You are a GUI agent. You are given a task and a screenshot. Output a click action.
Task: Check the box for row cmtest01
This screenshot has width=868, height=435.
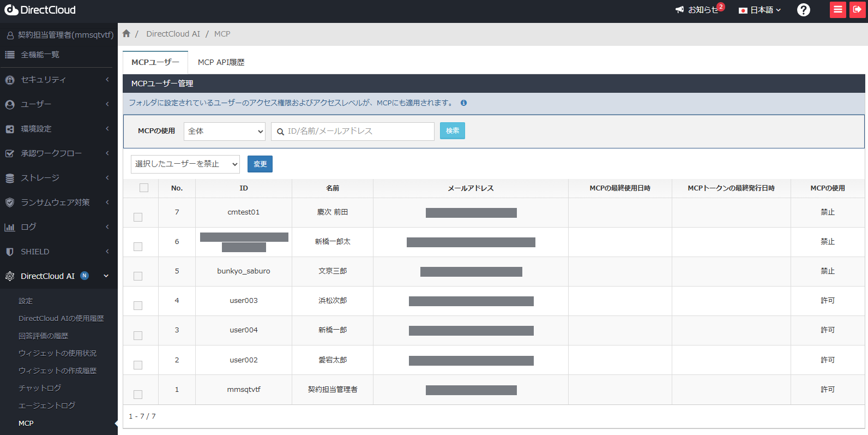[x=138, y=217]
